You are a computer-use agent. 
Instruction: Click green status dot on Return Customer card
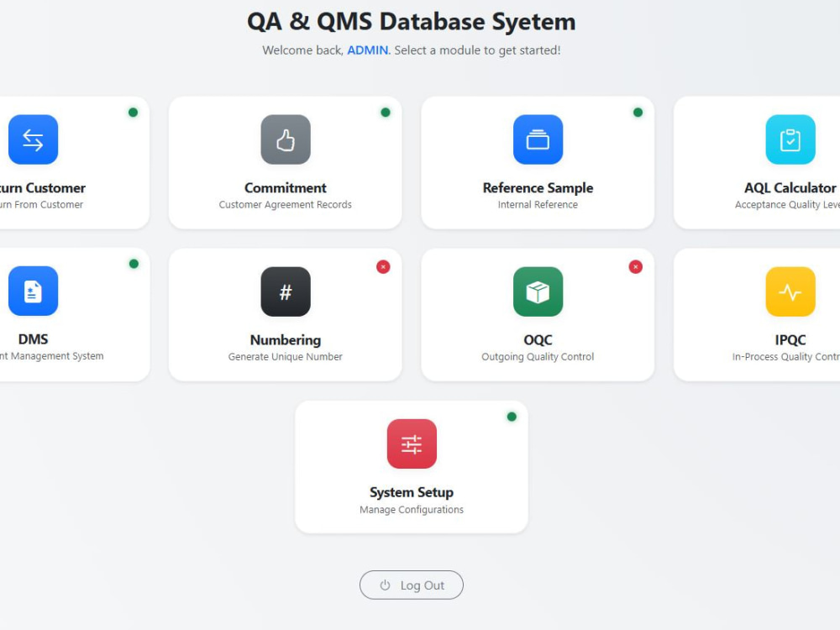point(133,113)
